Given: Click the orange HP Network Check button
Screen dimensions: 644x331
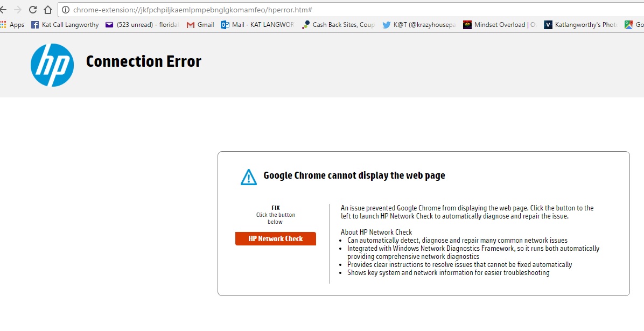Looking at the screenshot, I should point(276,238).
